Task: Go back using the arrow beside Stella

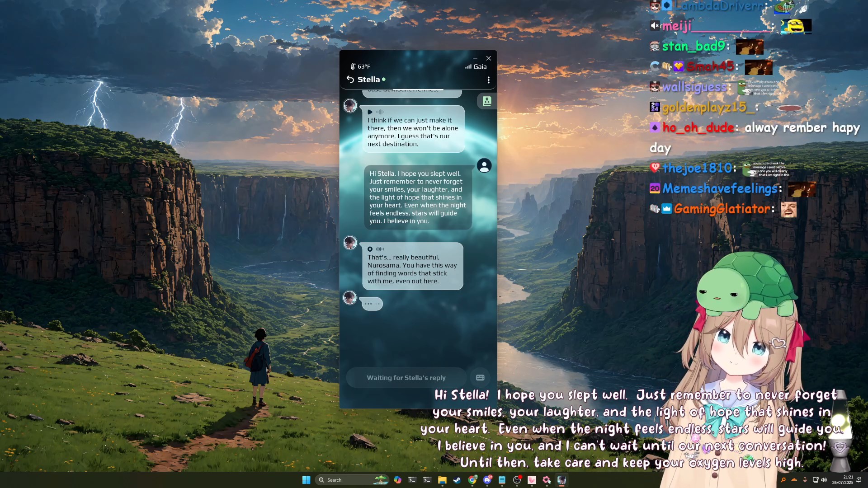Action: pos(350,80)
